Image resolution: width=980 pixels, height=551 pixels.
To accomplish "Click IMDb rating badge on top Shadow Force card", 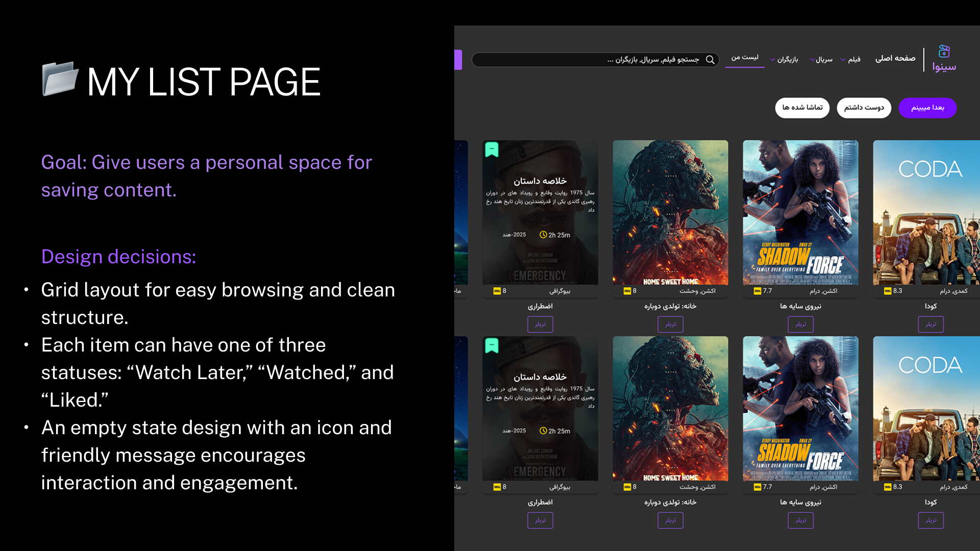I will (757, 291).
